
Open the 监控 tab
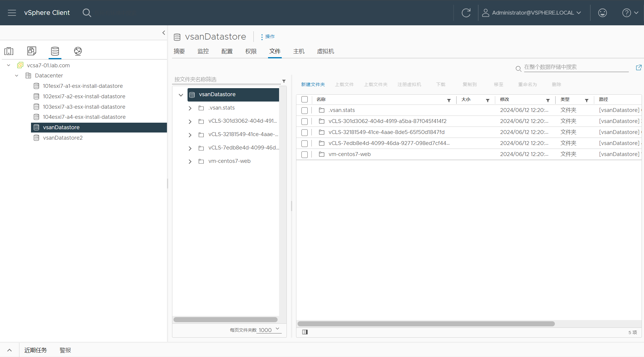(203, 51)
